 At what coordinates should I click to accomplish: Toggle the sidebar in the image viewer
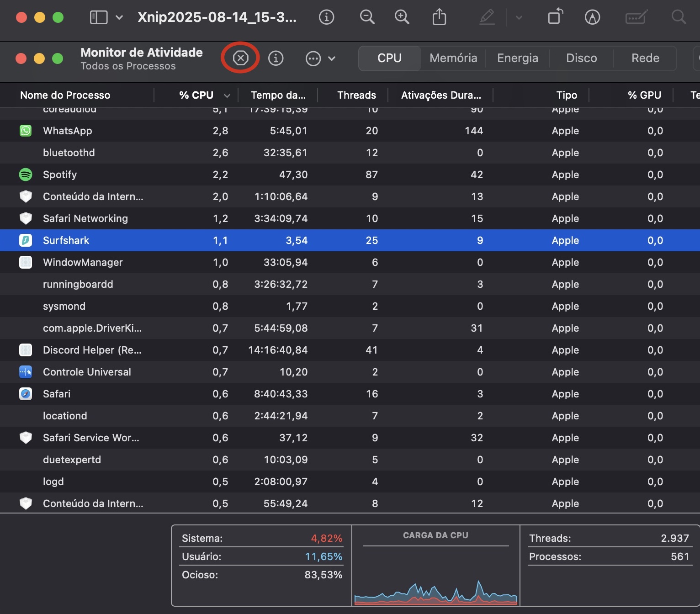98,17
